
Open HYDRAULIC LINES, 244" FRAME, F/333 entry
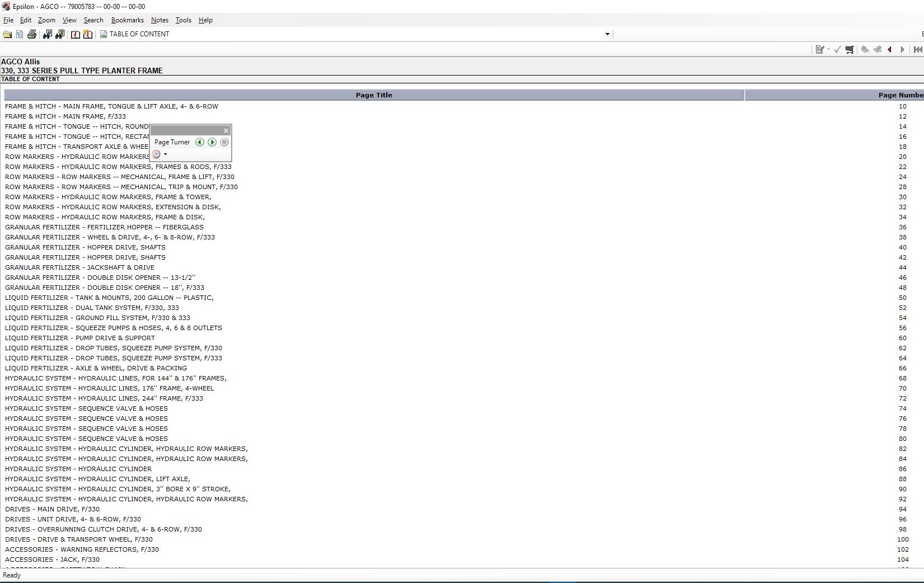coord(104,398)
